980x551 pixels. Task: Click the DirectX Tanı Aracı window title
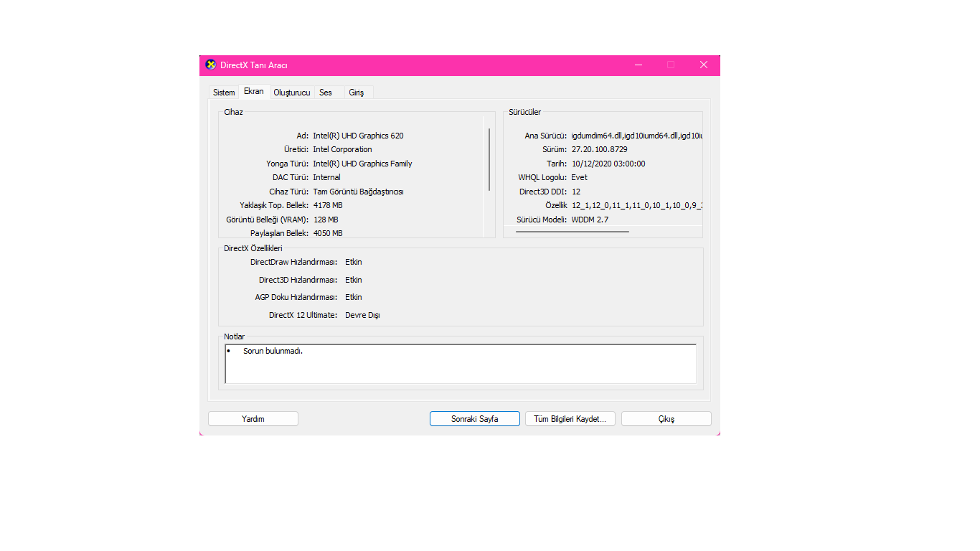coord(254,65)
